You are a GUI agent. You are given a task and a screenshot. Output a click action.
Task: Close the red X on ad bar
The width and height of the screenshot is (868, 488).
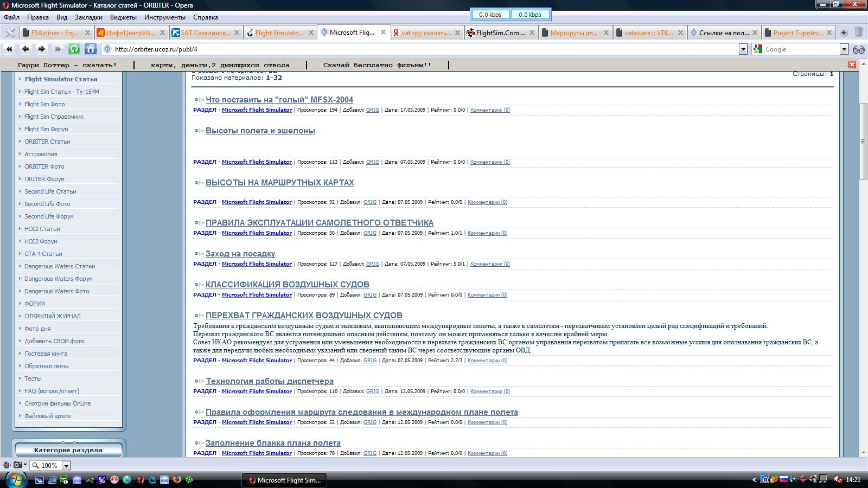pyautogui.click(x=852, y=65)
